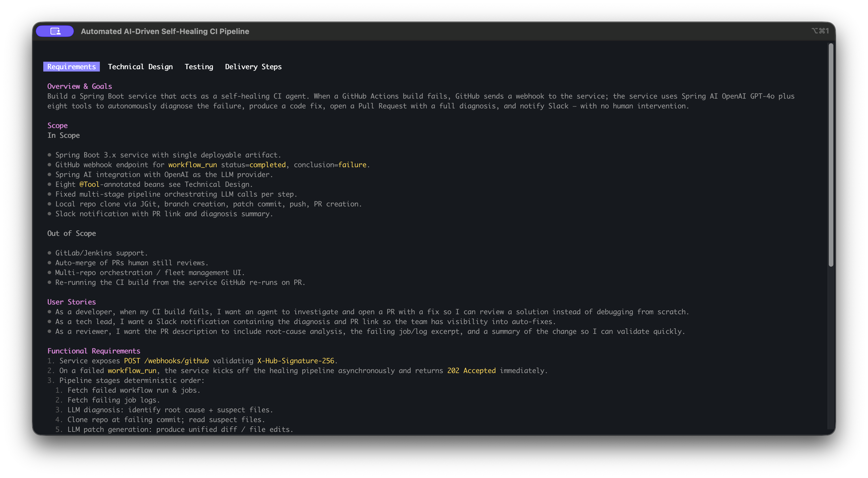The width and height of the screenshot is (868, 478).
Task: Open the Testing tab
Action: 199,67
